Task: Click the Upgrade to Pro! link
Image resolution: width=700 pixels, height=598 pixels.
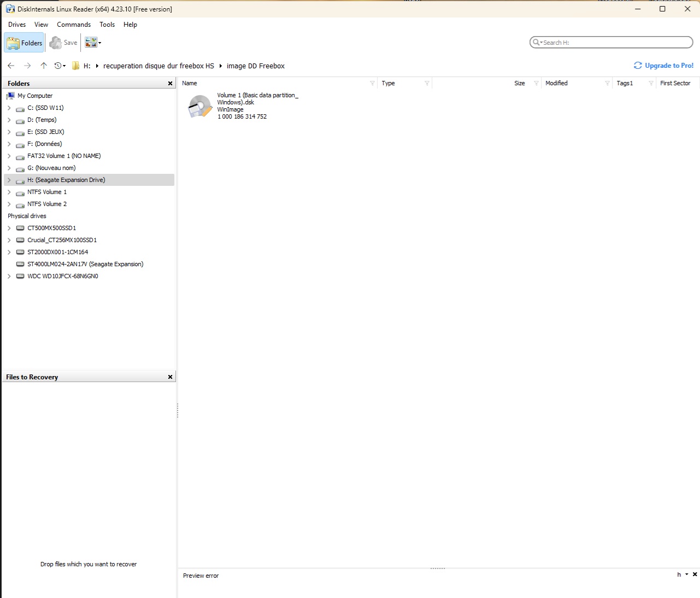Action: tap(663, 66)
